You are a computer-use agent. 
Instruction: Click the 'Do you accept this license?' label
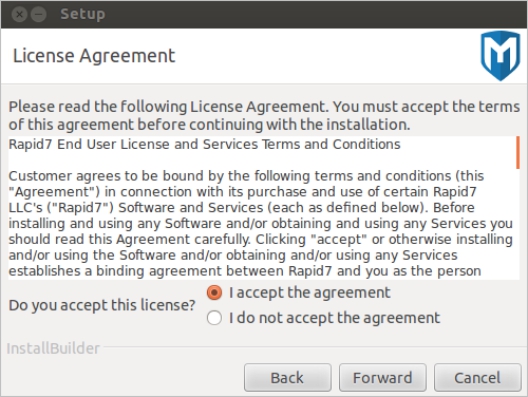pyautogui.click(x=102, y=305)
